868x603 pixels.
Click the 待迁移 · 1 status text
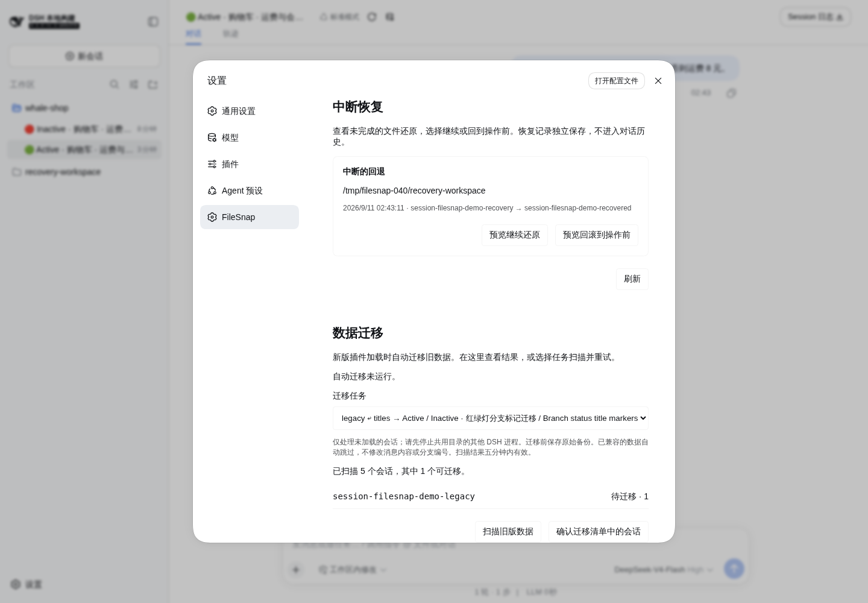point(630,496)
